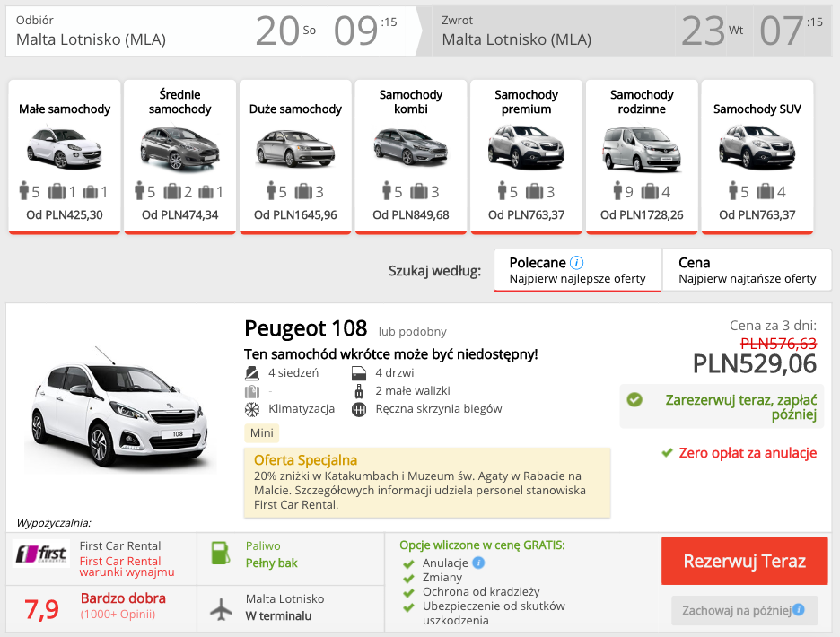
Task: Click the info icon next to Polecane
Action: 576,263
